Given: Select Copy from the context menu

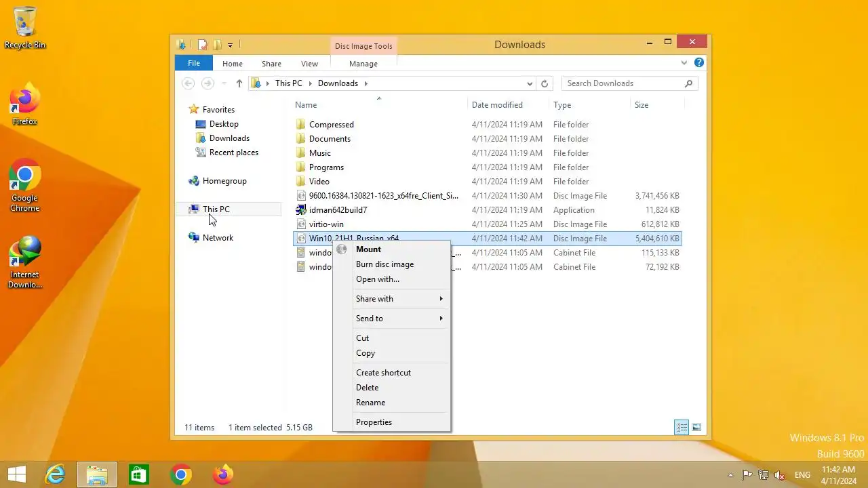Looking at the screenshot, I should (391, 353).
